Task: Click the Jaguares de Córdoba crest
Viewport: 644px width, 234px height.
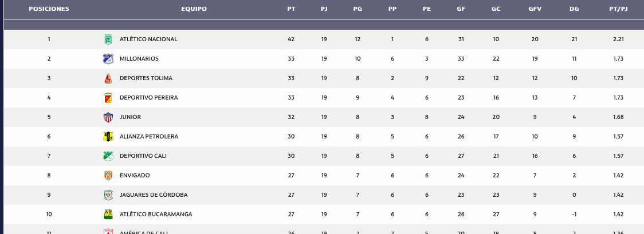Action: (108, 195)
